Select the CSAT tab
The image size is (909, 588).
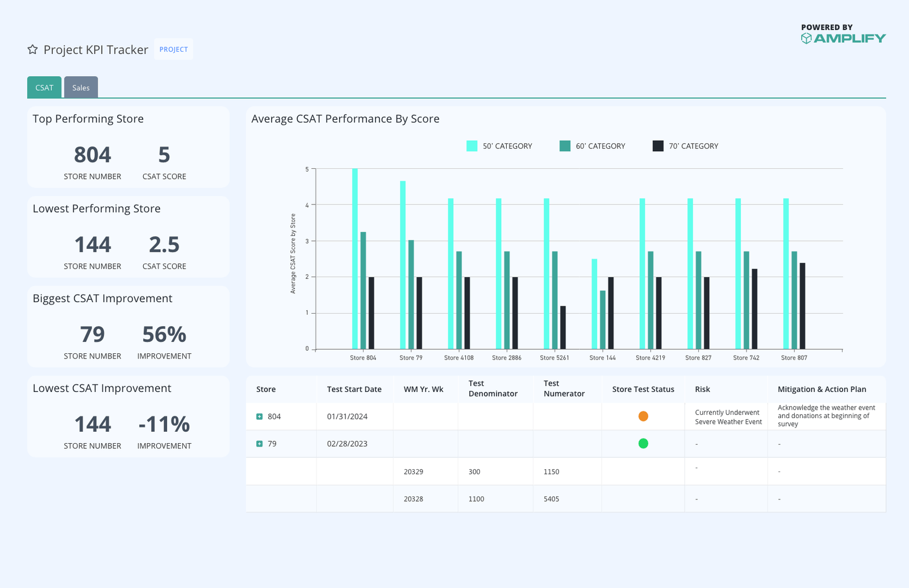44,87
